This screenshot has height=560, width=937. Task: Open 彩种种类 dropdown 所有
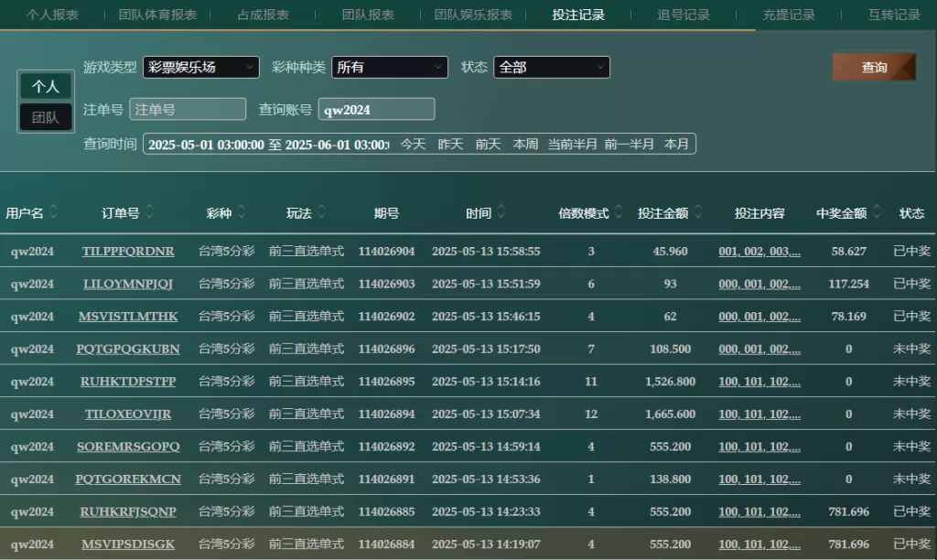point(390,67)
